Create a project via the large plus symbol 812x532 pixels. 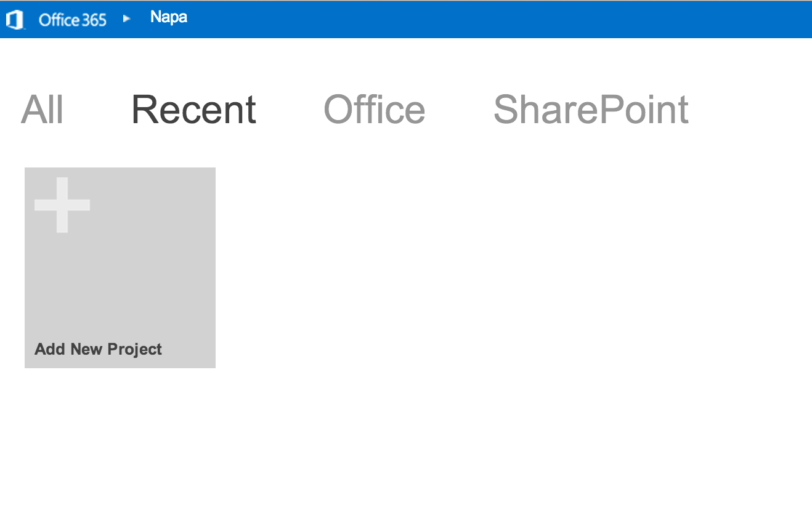point(62,205)
